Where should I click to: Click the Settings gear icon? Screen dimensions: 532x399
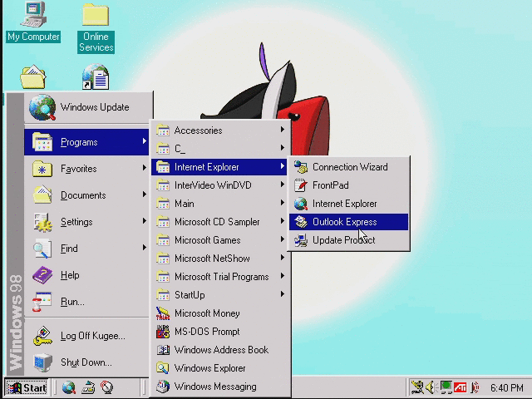42,222
